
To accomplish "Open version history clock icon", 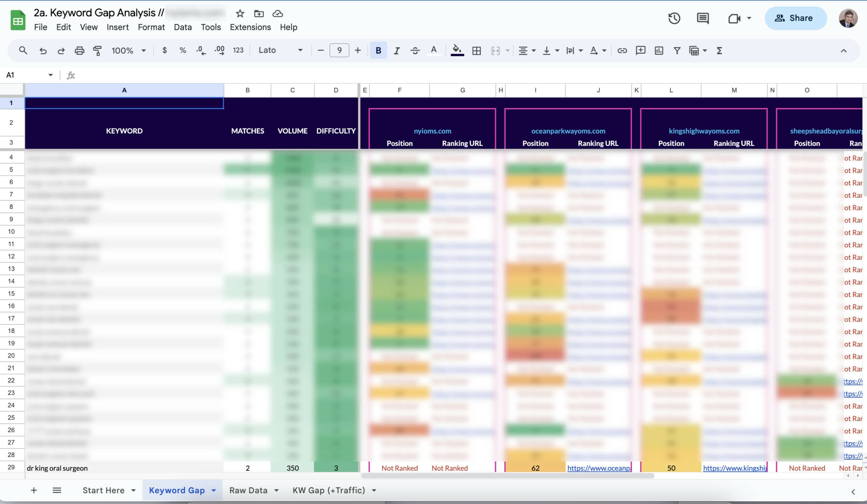I will [674, 18].
